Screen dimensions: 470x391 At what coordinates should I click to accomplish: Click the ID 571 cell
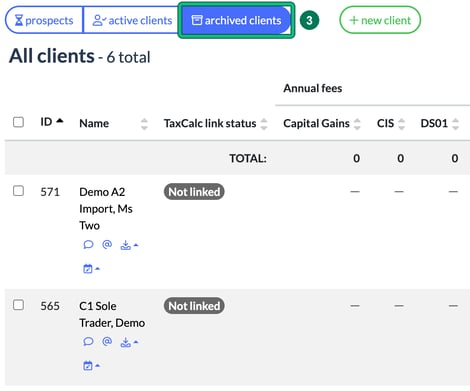(x=50, y=192)
